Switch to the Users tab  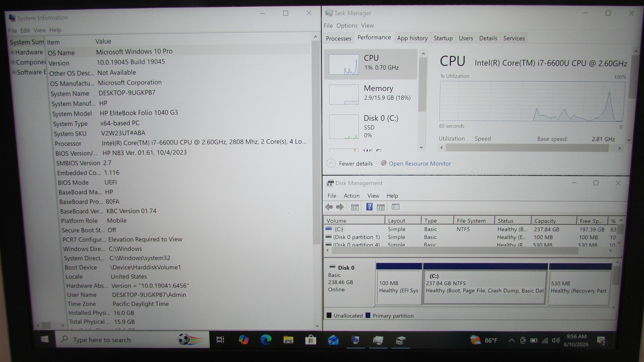pyautogui.click(x=466, y=38)
